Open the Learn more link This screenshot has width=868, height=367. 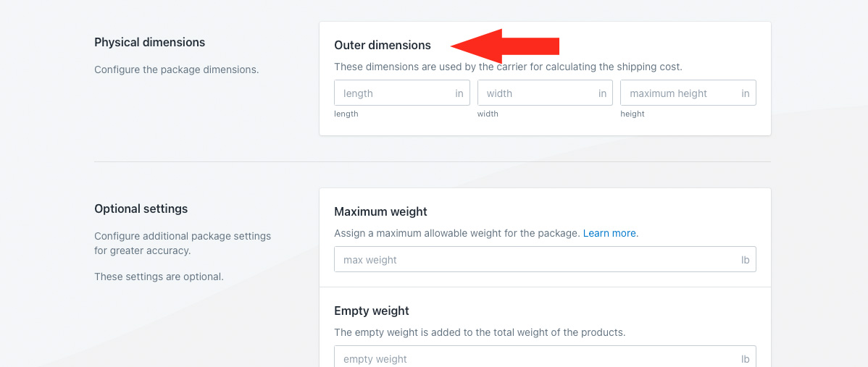609,233
